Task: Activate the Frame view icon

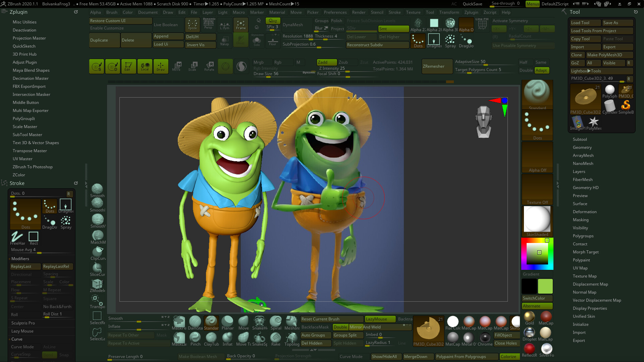Action: [x=240, y=24]
